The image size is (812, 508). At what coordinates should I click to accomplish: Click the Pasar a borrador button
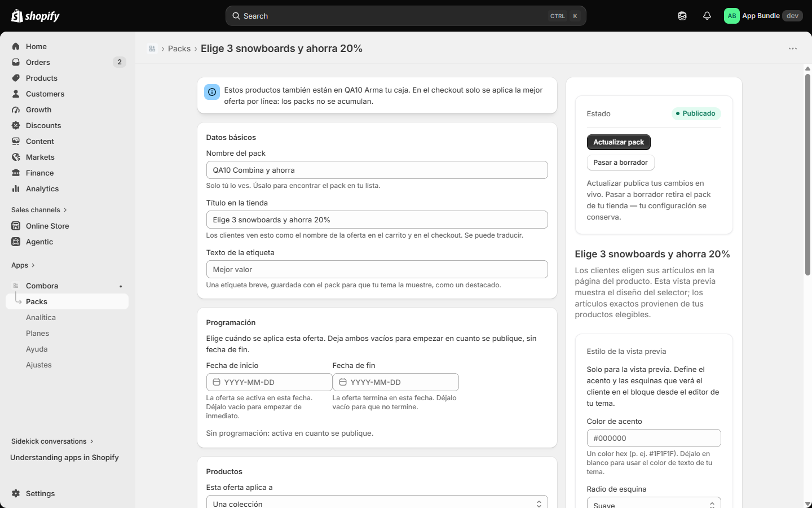(x=620, y=163)
